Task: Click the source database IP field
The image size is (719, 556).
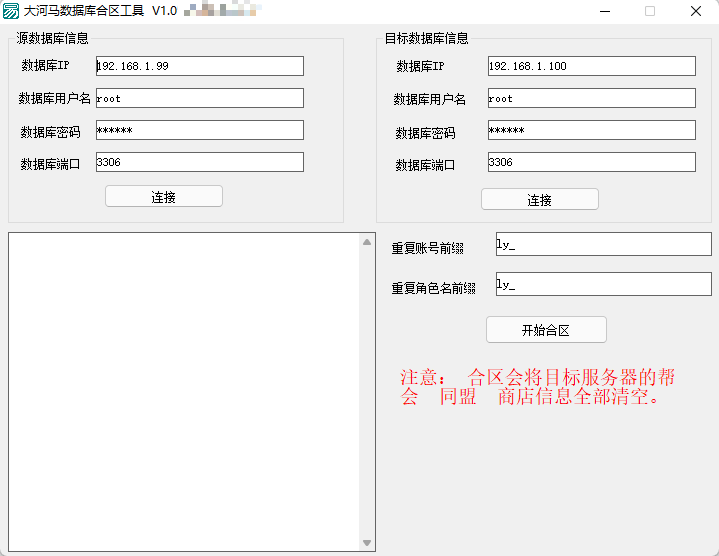Action: pyautogui.click(x=199, y=66)
